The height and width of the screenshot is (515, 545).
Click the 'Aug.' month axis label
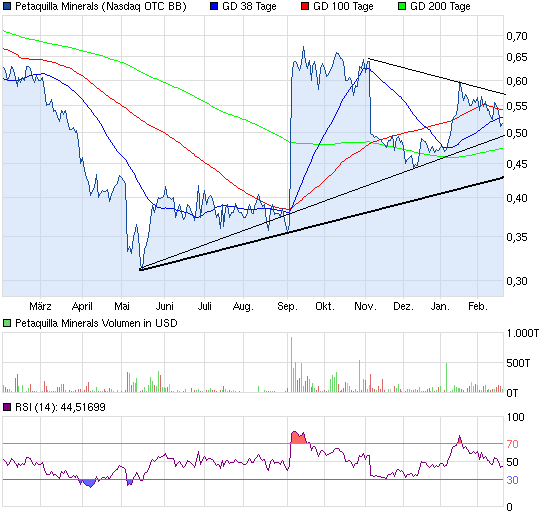coord(243,306)
